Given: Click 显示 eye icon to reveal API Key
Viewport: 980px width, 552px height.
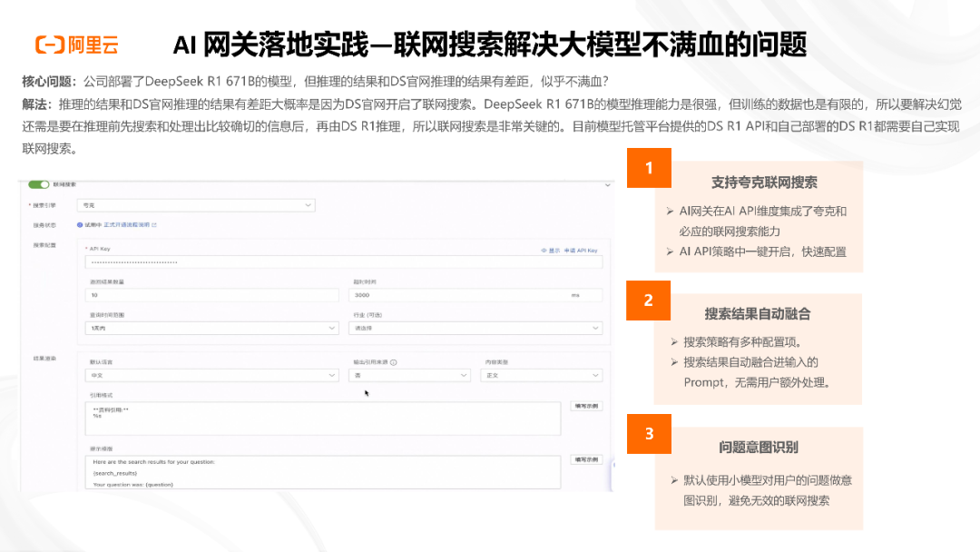Looking at the screenshot, I should pos(543,248).
